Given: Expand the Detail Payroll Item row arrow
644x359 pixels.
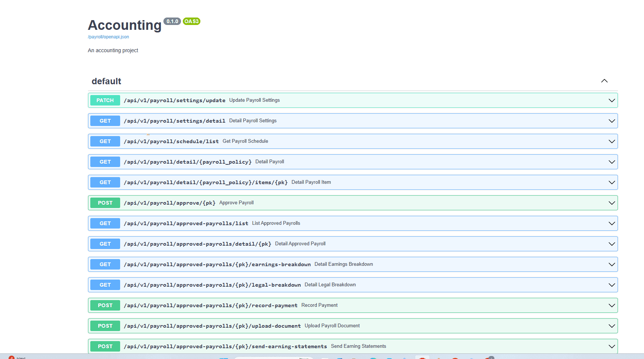Looking at the screenshot, I should point(612,182).
